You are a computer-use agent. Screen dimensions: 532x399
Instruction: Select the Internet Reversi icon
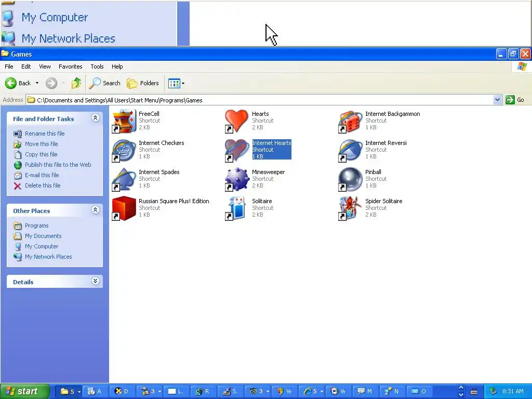click(350, 150)
